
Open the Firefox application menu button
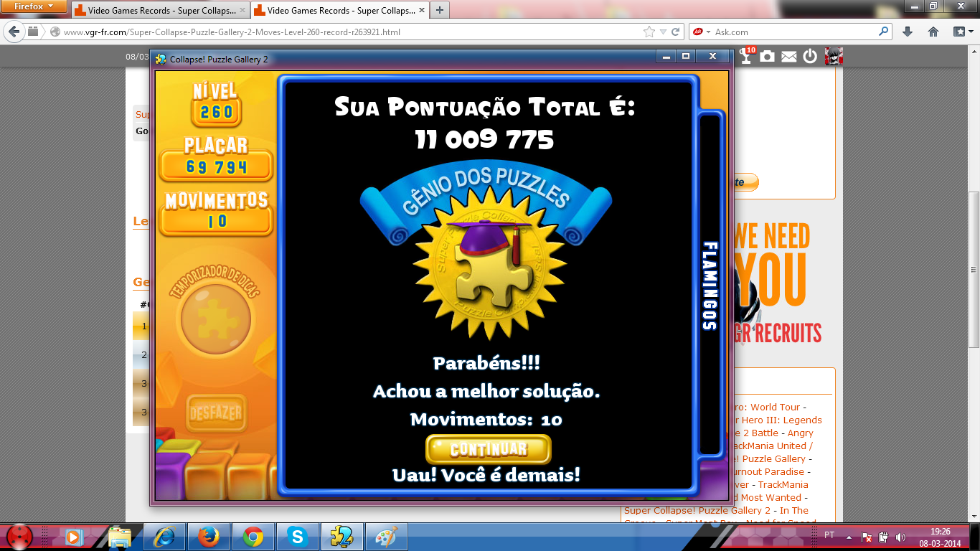point(34,6)
